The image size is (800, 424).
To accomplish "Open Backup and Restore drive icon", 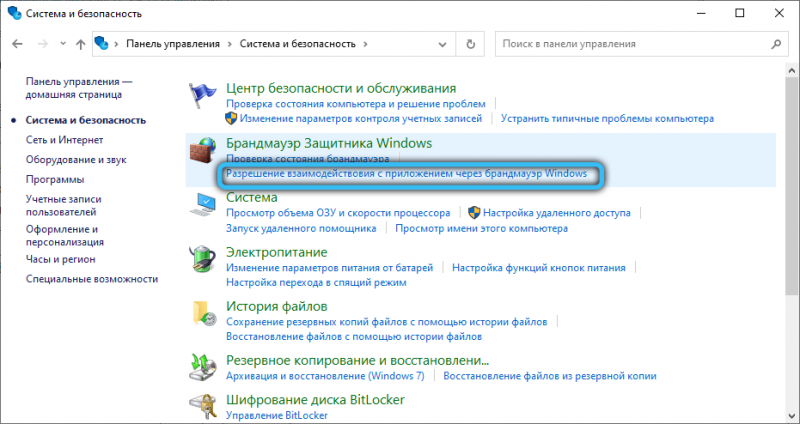I will pos(203,368).
